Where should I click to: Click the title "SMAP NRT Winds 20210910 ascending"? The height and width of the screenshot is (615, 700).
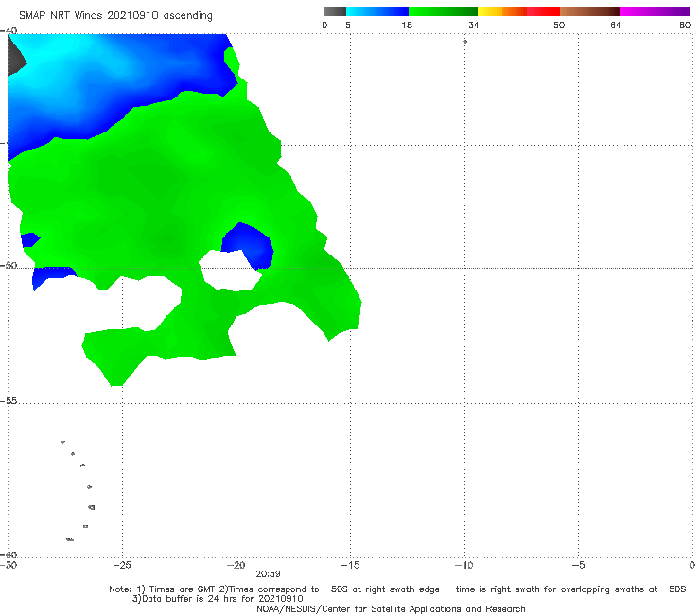(115, 15)
